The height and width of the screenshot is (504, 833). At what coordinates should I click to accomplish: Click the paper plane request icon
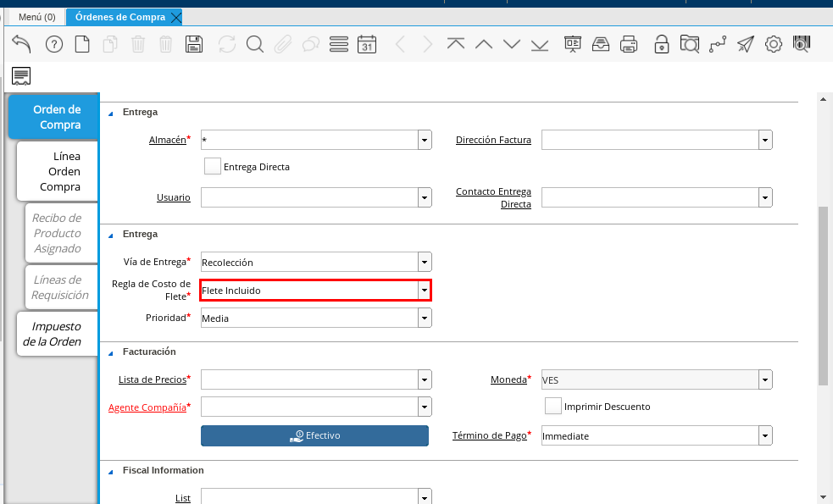pyautogui.click(x=745, y=44)
